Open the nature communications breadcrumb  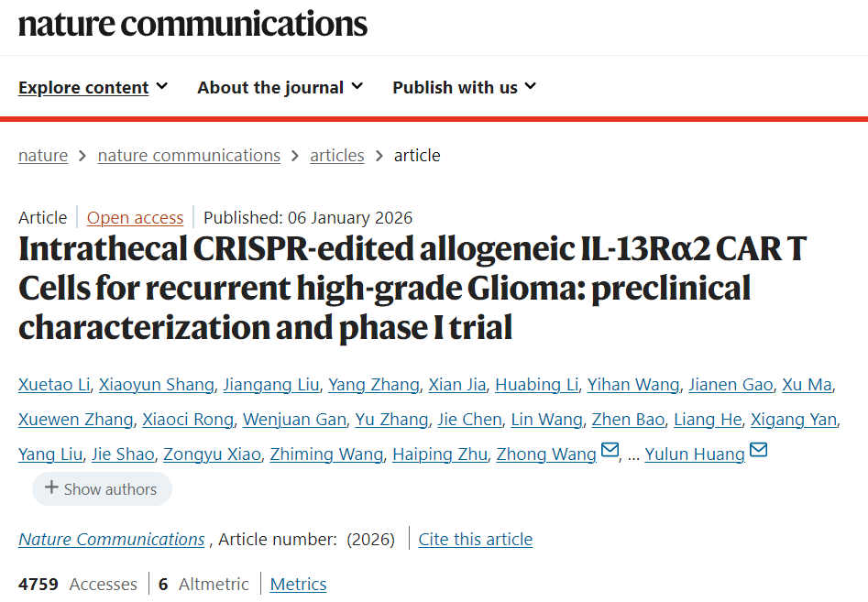pos(189,156)
